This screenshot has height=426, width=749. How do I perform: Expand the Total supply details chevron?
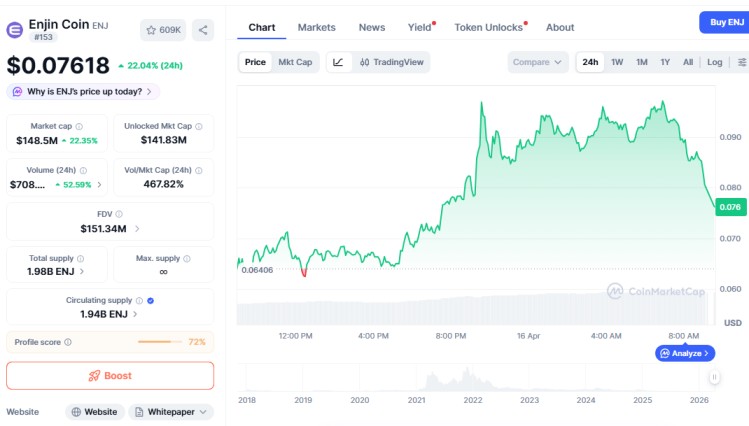82,271
